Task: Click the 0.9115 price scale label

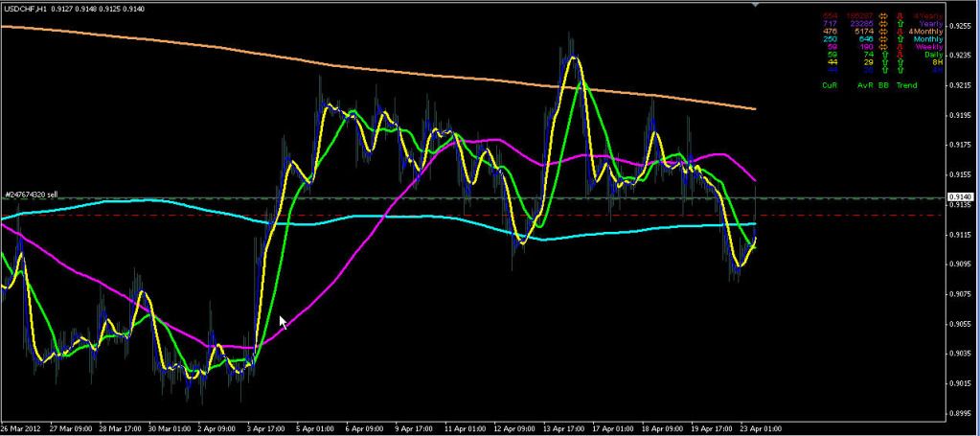Action: 960,235
